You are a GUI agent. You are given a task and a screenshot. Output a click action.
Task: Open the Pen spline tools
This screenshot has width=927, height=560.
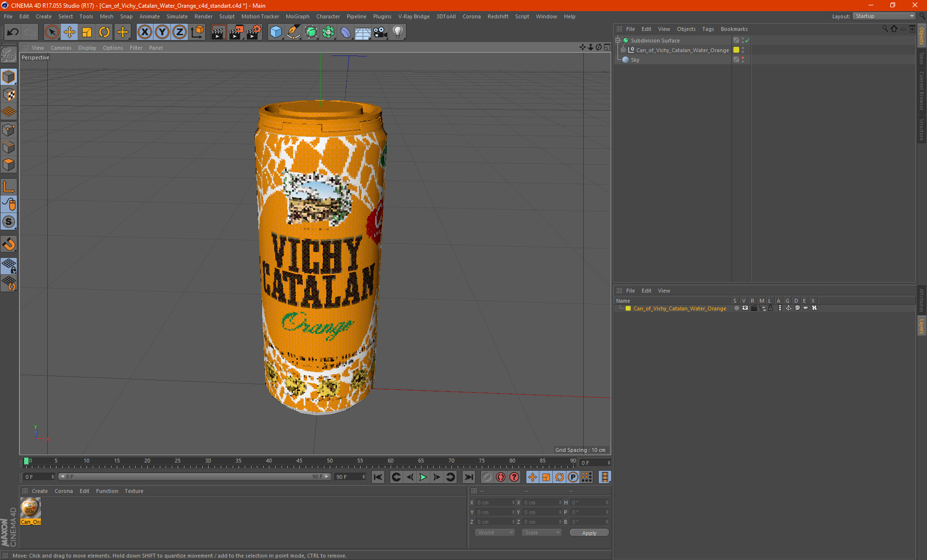[x=294, y=32]
